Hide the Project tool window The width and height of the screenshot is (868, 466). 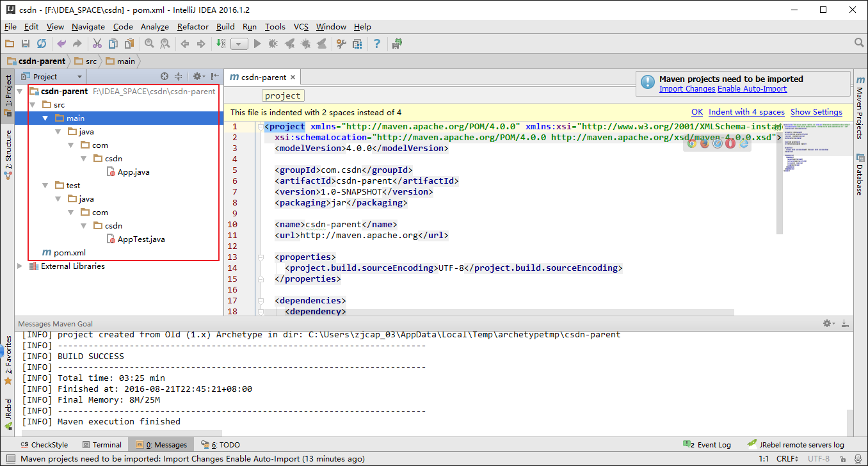pos(215,76)
